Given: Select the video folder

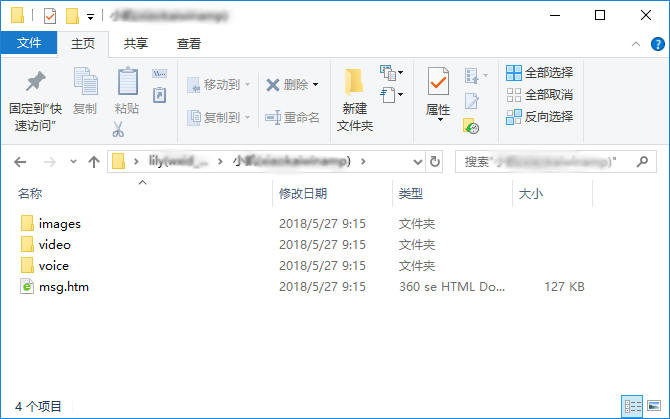Looking at the screenshot, I should point(55,245).
